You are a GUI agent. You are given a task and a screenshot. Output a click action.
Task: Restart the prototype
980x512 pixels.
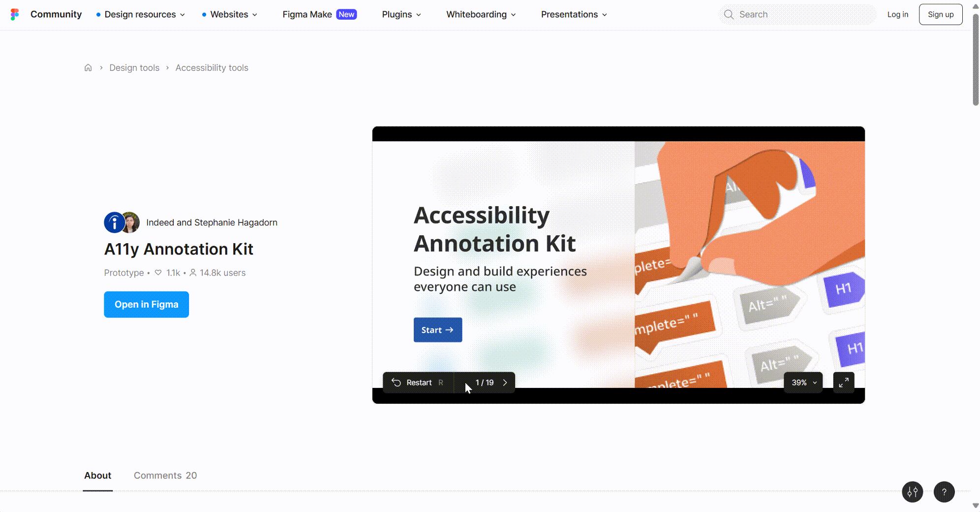[418, 383]
